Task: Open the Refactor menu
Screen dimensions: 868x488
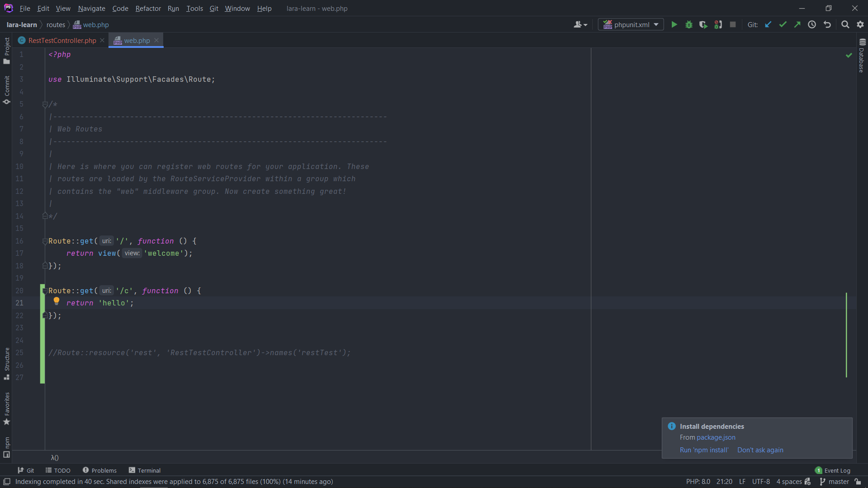Action: point(148,8)
